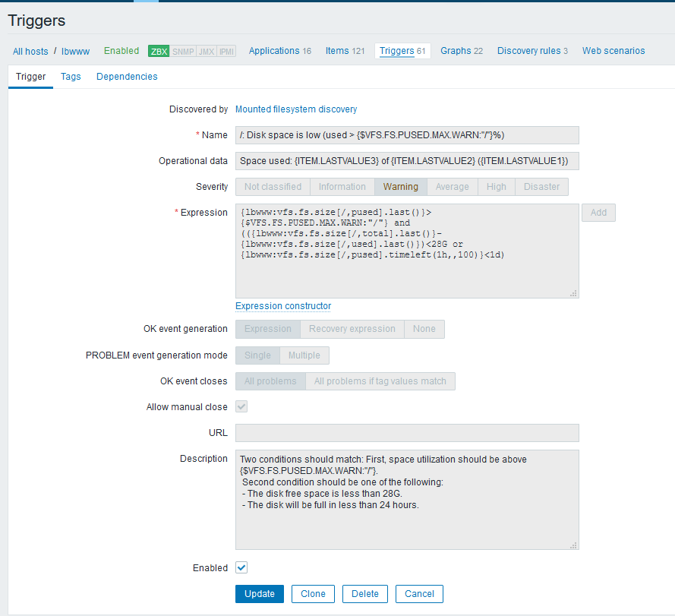Screen dimensions: 675x616
Task: Set severity to Not classified
Action: click(x=273, y=187)
